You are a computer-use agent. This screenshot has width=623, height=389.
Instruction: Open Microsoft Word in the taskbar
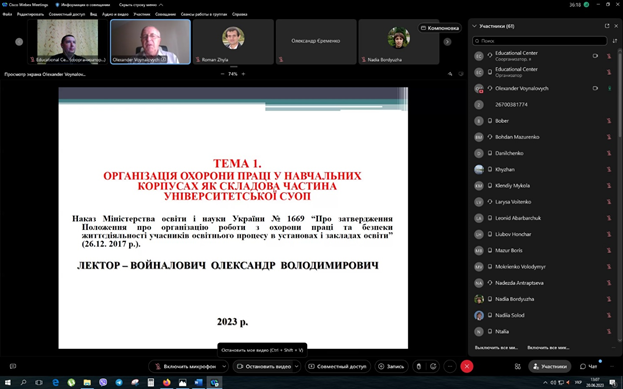coord(198,382)
